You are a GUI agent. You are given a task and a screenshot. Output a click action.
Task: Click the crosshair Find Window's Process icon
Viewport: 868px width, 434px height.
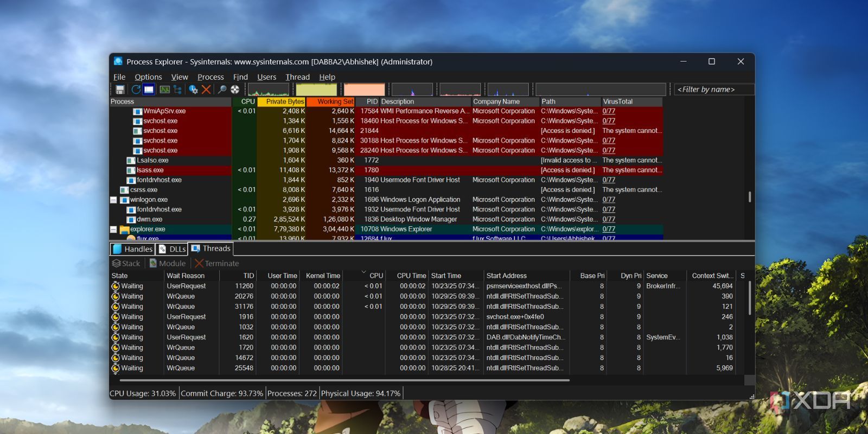pos(235,90)
